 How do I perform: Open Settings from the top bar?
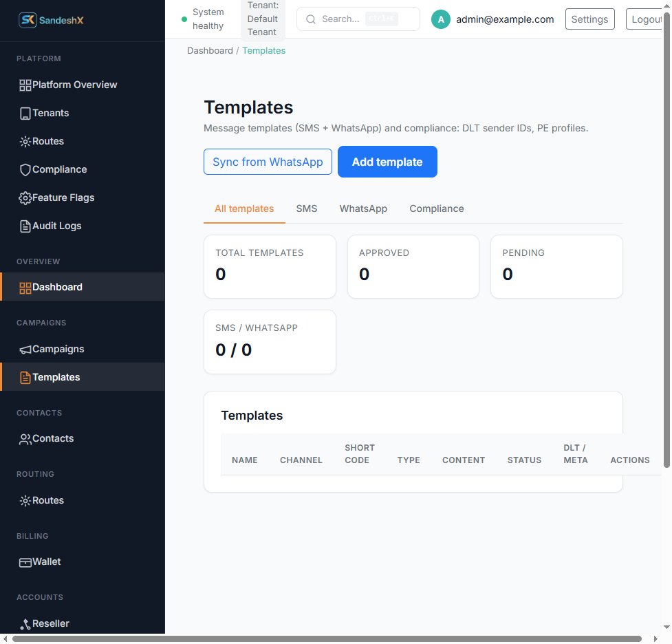point(589,19)
